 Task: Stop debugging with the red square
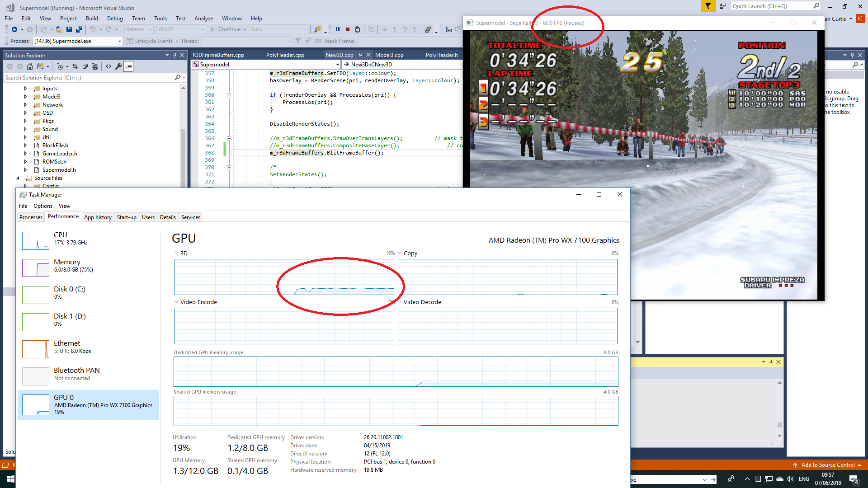tap(348, 29)
